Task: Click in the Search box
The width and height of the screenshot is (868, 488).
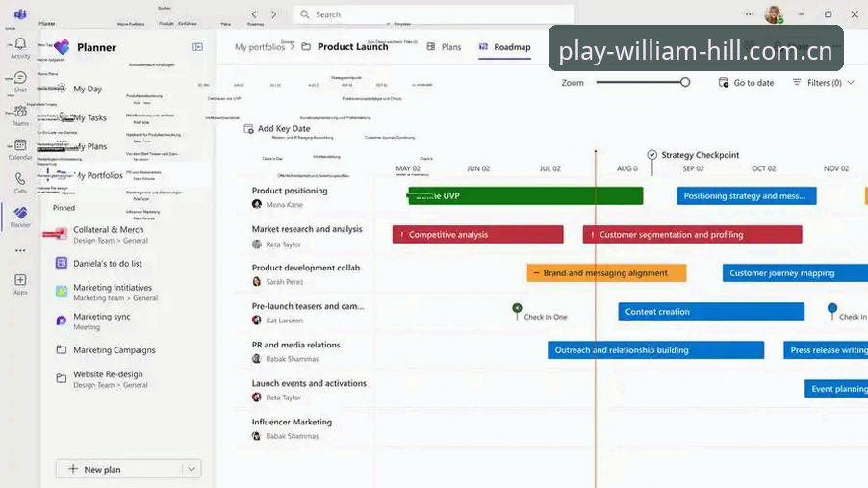Action: 434,14
